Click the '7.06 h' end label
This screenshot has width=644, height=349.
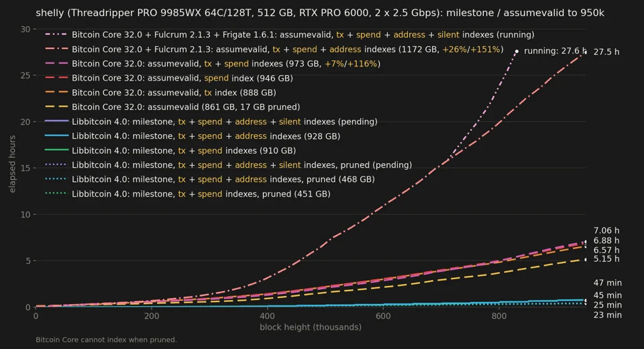tap(606, 231)
